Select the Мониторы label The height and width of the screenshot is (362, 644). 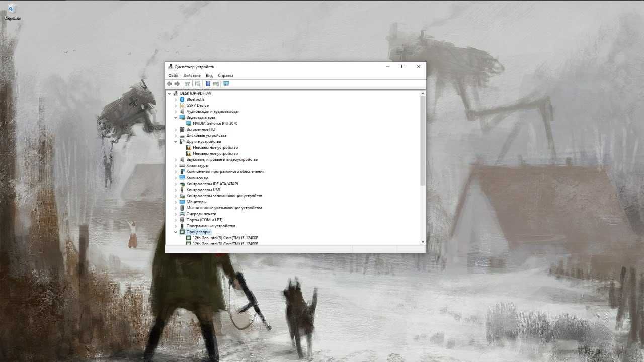[x=196, y=202]
